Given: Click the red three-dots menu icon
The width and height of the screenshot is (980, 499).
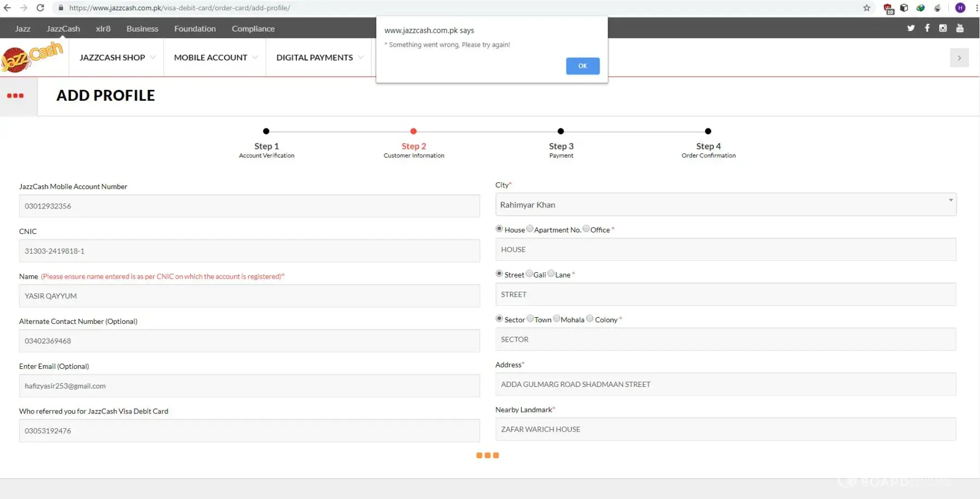Looking at the screenshot, I should 15,96.
